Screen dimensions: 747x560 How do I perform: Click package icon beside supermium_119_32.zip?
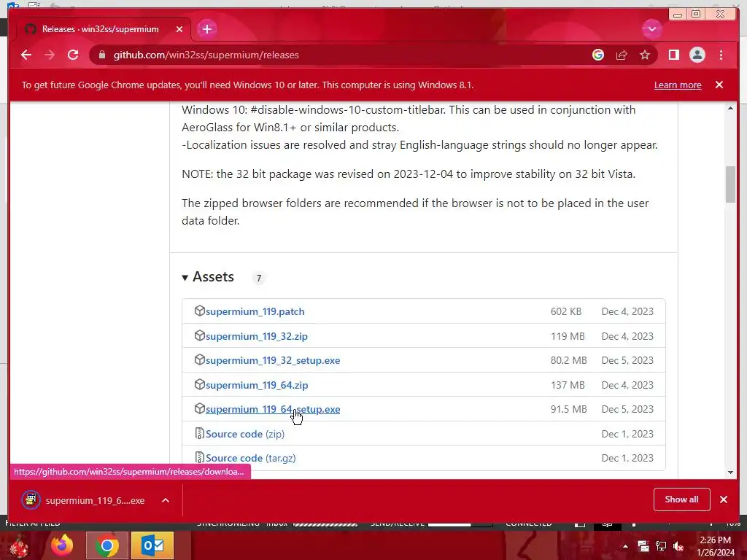tap(200, 335)
